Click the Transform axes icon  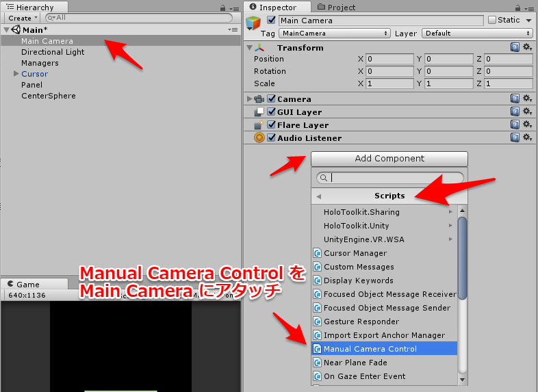tap(259, 48)
